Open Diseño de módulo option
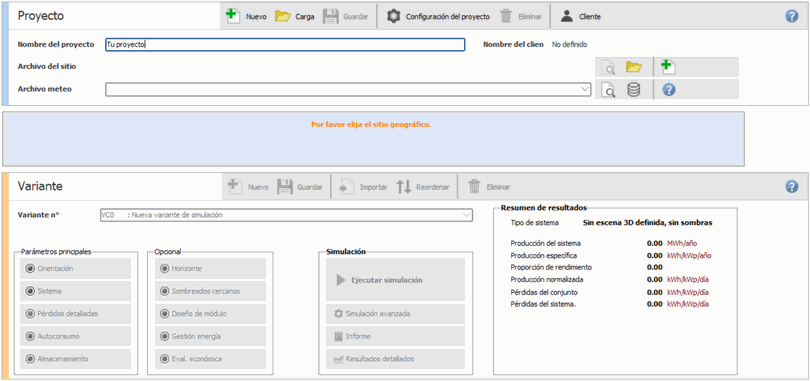Screen dimensions: 810x381 coord(210,313)
